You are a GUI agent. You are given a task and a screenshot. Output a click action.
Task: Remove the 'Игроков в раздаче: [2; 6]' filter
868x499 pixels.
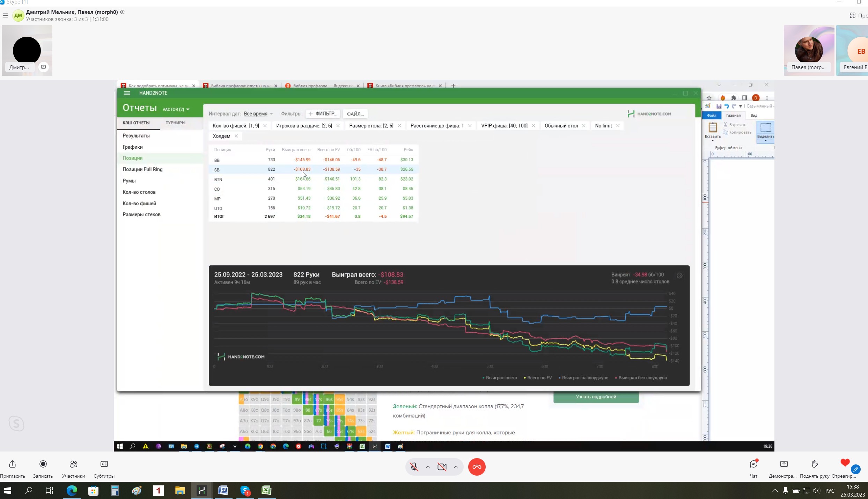[x=338, y=126]
